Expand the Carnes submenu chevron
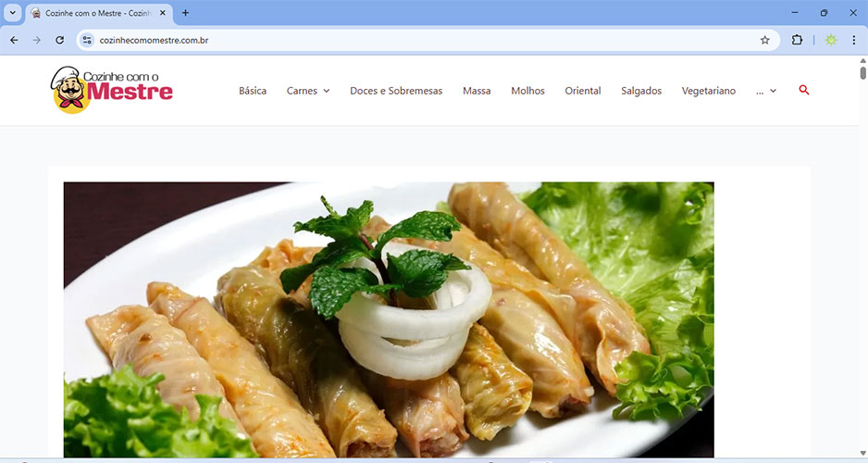The width and height of the screenshot is (868, 463). (327, 91)
